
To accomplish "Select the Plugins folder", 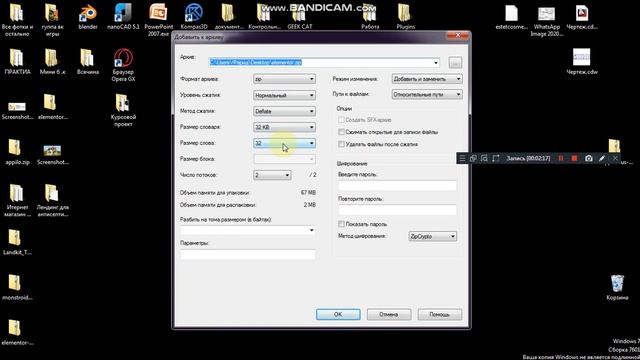I will click(405, 17).
